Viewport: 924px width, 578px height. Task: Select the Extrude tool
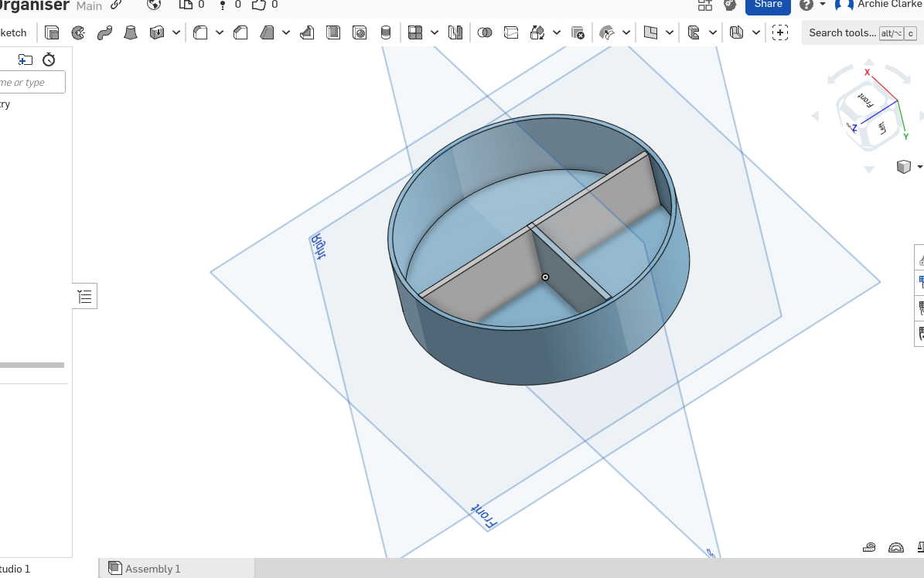pos(52,32)
